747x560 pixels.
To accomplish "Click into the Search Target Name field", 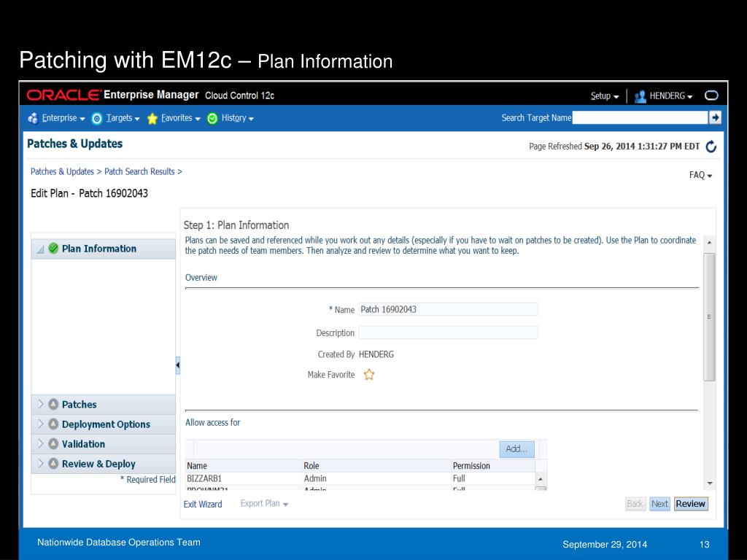I will 640,117.
